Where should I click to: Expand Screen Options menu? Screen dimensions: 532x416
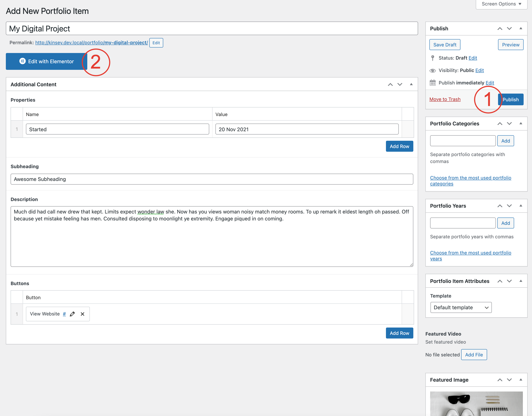(501, 4)
